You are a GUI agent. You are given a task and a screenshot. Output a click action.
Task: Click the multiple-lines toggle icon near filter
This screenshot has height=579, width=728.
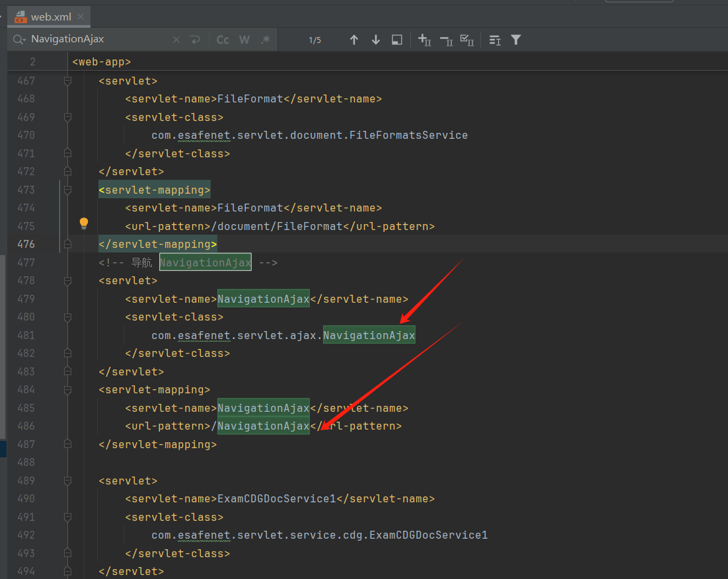[495, 40]
